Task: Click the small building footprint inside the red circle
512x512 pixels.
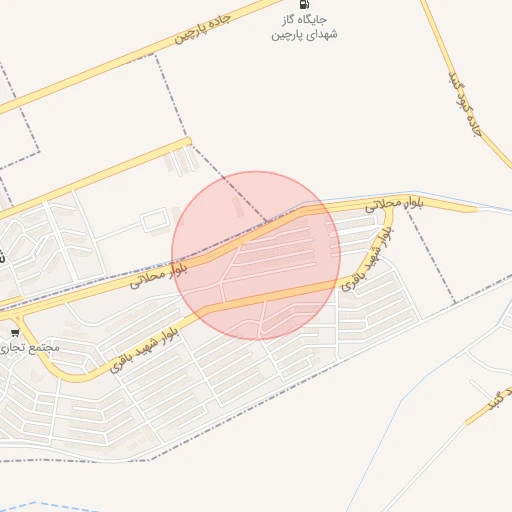Action: coord(238,207)
